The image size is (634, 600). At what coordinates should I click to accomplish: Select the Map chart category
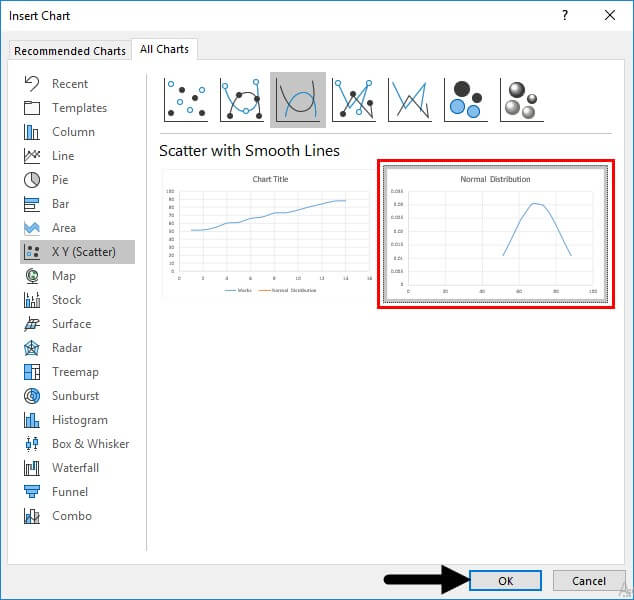point(77,276)
